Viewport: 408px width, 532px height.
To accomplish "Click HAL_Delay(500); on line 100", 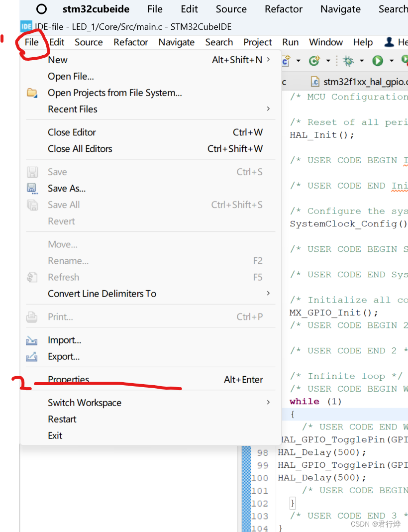I will (322, 478).
